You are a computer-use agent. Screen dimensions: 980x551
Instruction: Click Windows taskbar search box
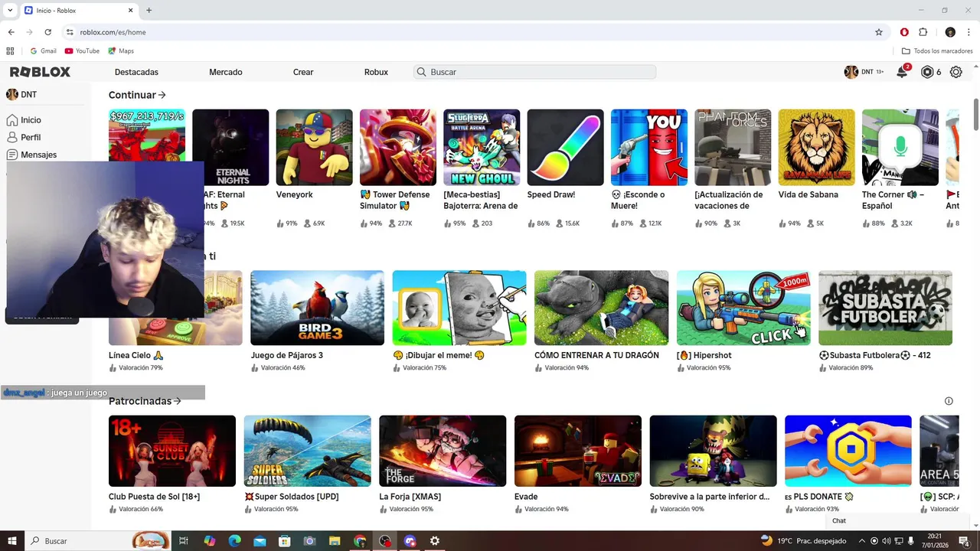click(x=98, y=541)
